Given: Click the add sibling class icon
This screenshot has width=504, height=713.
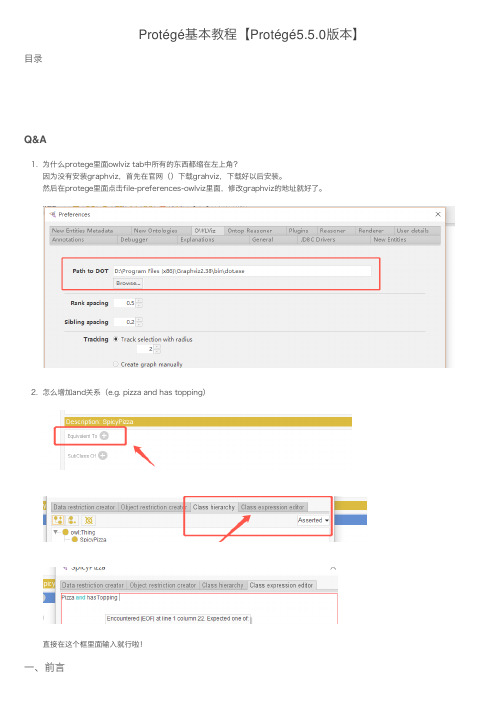Looking at the screenshot, I should pos(72,520).
